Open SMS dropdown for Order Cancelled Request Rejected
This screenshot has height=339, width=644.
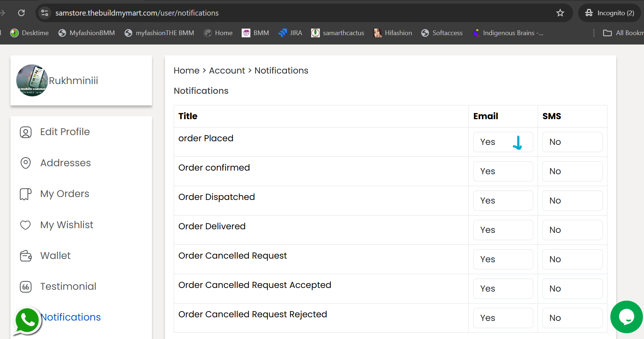pyautogui.click(x=572, y=318)
